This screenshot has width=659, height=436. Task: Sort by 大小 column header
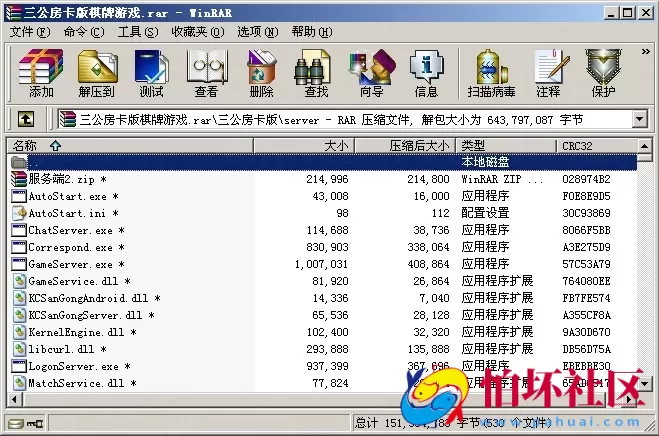click(x=304, y=146)
